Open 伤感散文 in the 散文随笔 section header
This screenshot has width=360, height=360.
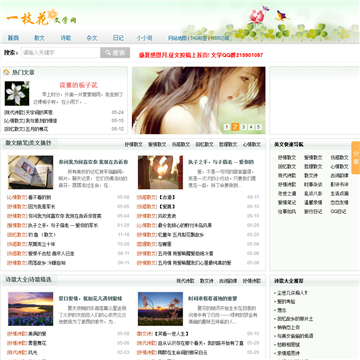(181, 145)
